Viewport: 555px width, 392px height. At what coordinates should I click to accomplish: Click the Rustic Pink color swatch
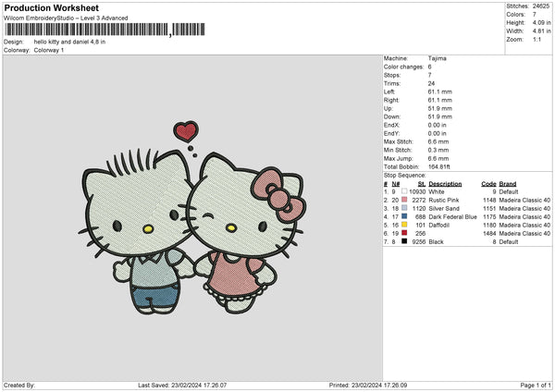[x=404, y=200]
